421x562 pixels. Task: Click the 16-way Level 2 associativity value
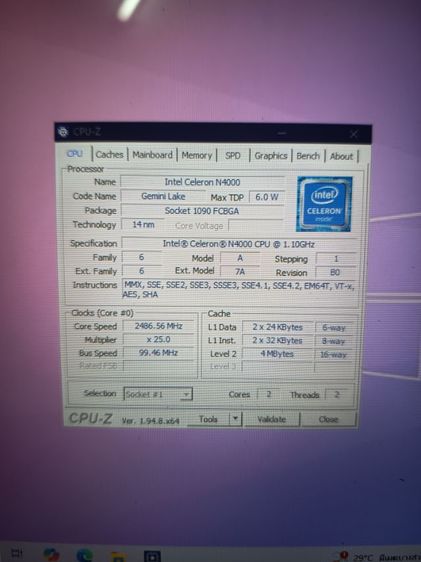[x=334, y=354]
